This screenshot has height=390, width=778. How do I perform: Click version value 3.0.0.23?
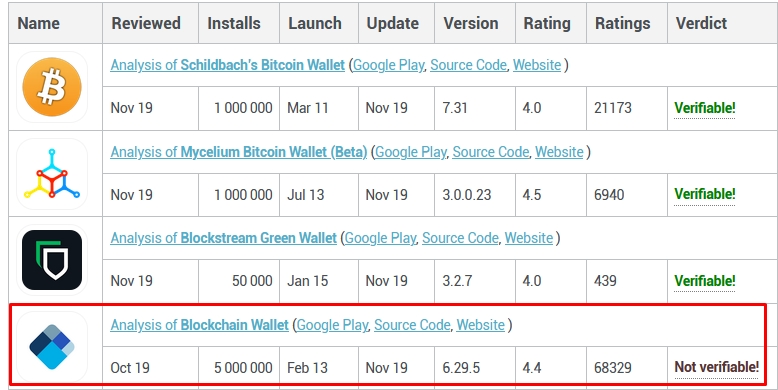pos(466,195)
